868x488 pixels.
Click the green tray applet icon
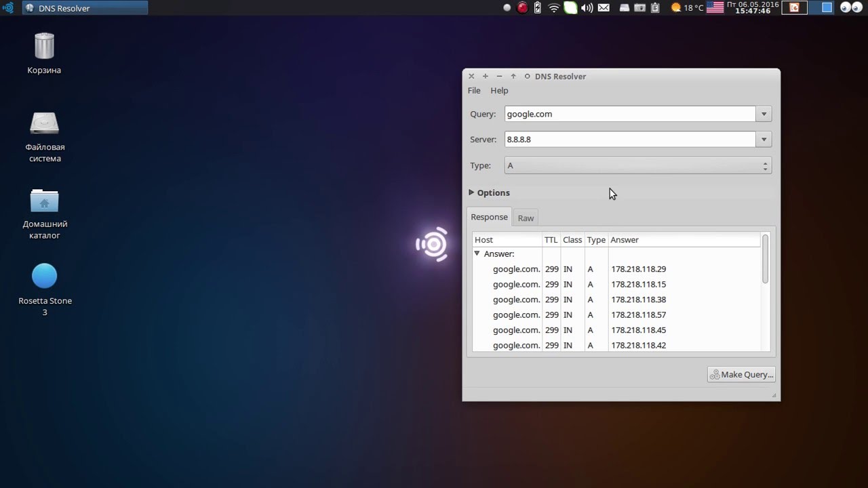tap(571, 8)
